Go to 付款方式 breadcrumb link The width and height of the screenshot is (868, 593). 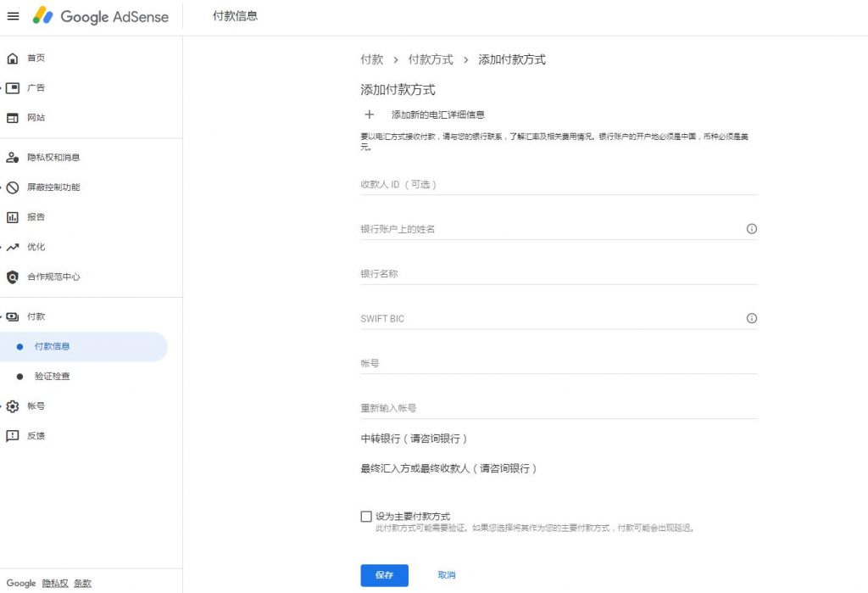click(431, 60)
